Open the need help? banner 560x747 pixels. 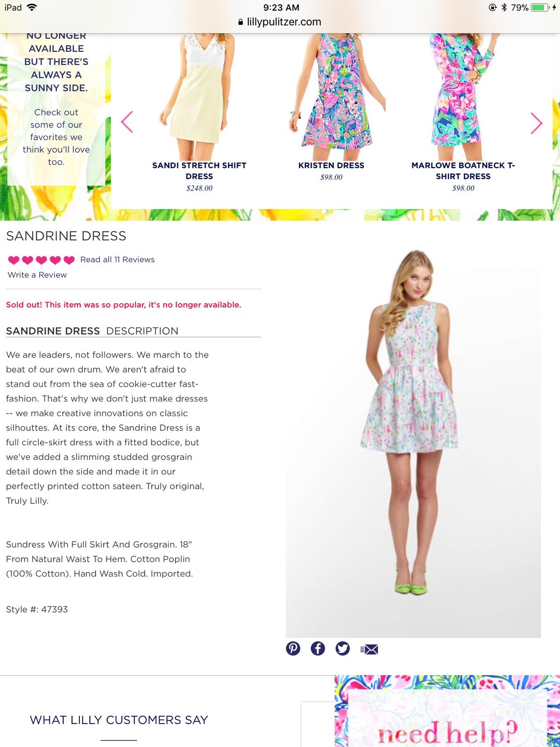(x=447, y=711)
